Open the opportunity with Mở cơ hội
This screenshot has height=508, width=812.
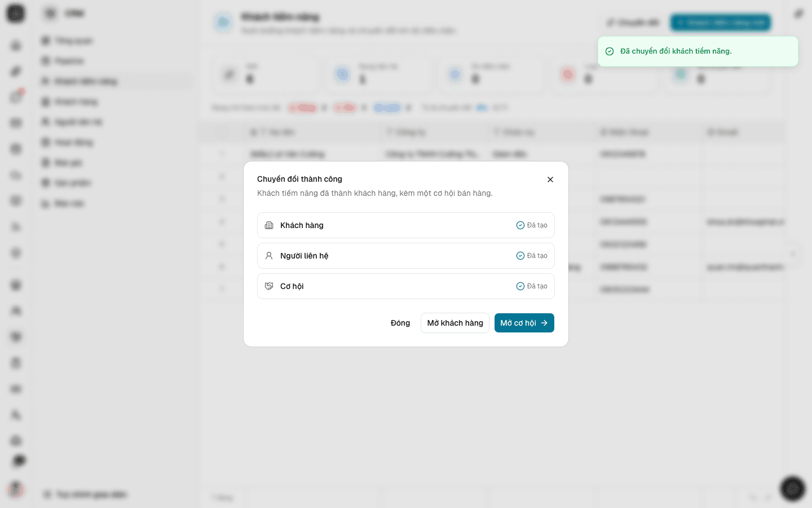click(524, 323)
